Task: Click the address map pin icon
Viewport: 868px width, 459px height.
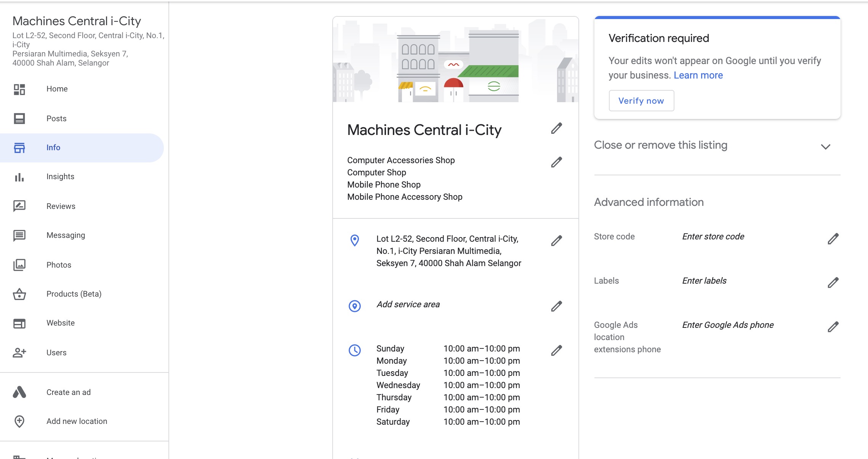Action: pyautogui.click(x=355, y=240)
